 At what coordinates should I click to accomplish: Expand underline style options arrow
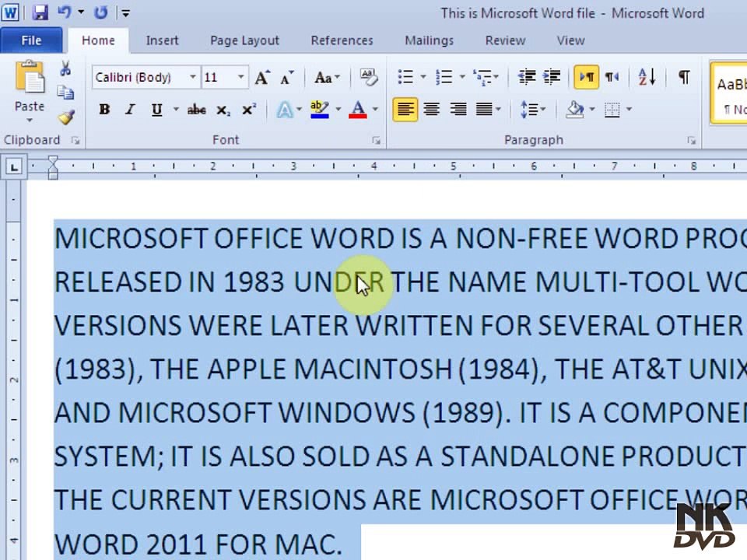(x=175, y=110)
